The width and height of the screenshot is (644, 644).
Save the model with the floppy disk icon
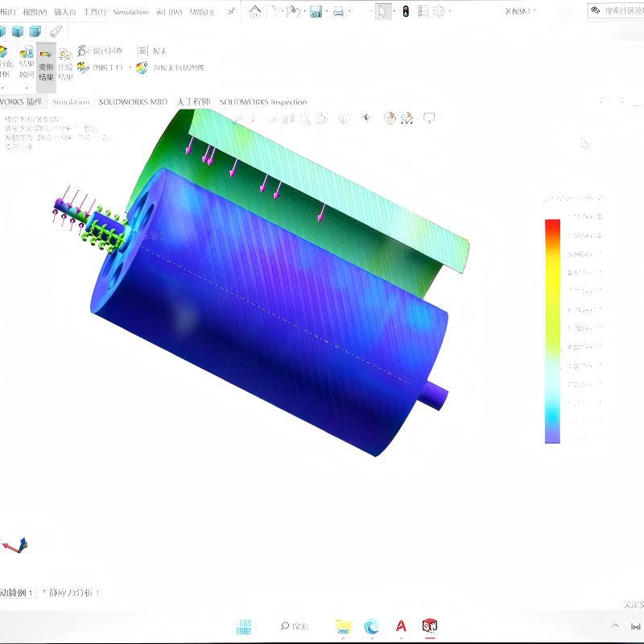click(x=316, y=11)
